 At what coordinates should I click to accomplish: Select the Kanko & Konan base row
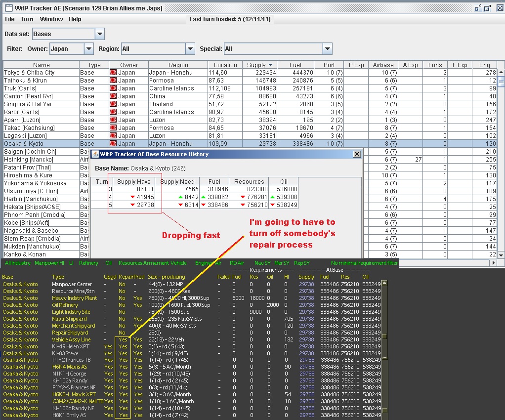click(46, 254)
